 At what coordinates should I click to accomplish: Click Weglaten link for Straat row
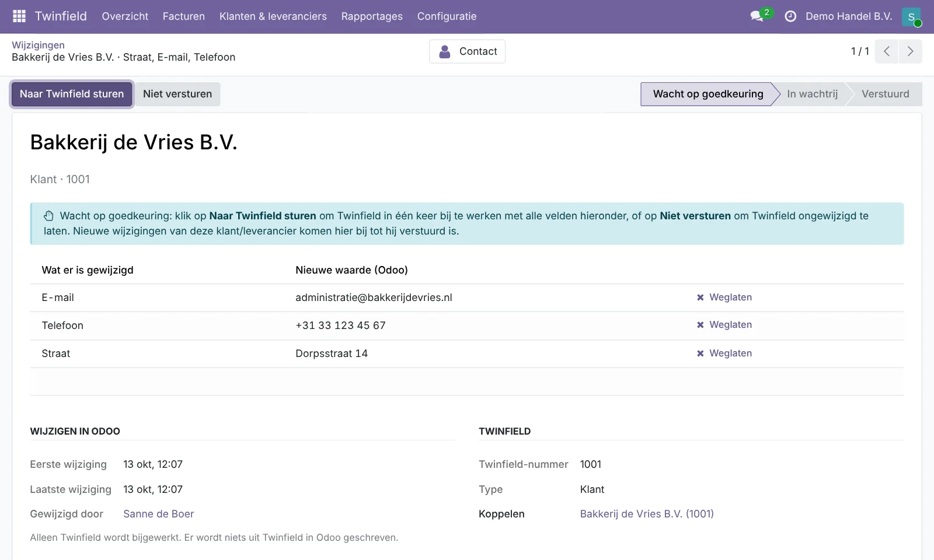tap(730, 353)
